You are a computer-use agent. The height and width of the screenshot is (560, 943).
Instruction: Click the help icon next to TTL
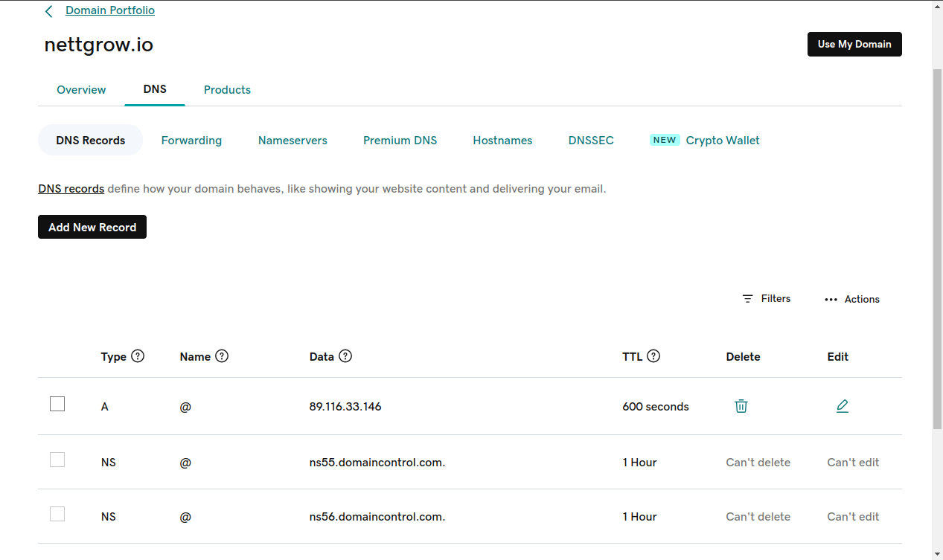tap(653, 356)
